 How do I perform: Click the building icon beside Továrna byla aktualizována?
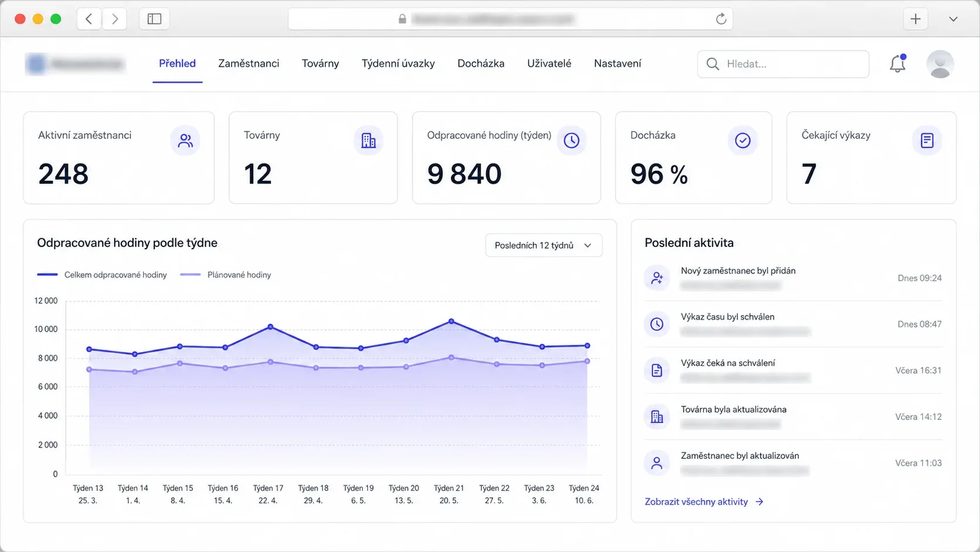(x=657, y=416)
